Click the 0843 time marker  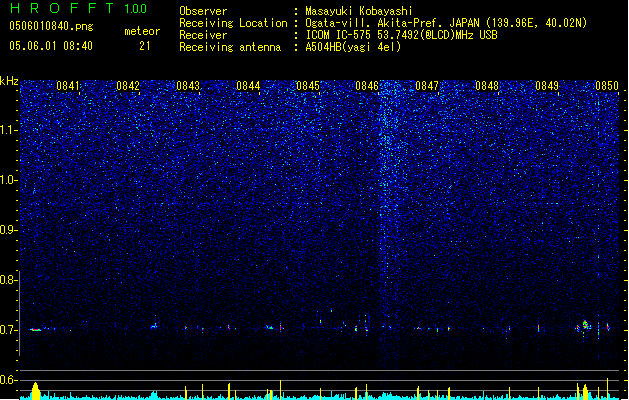188,86
